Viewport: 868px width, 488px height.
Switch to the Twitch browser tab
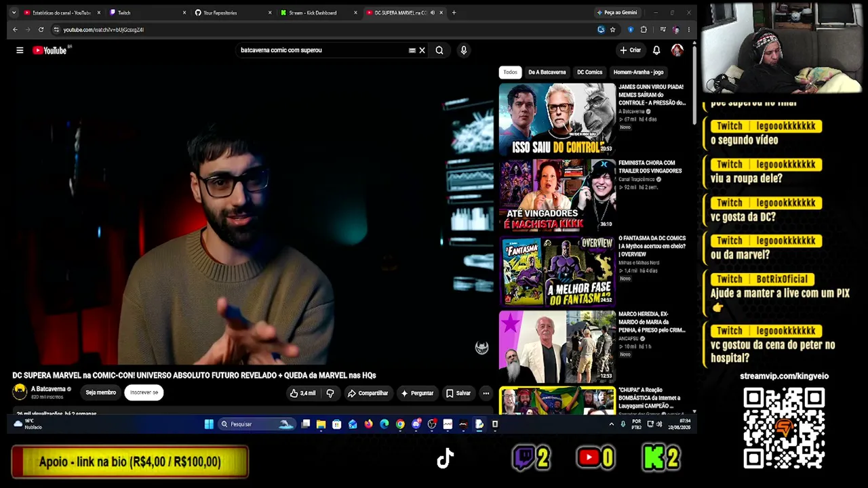(147, 12)
